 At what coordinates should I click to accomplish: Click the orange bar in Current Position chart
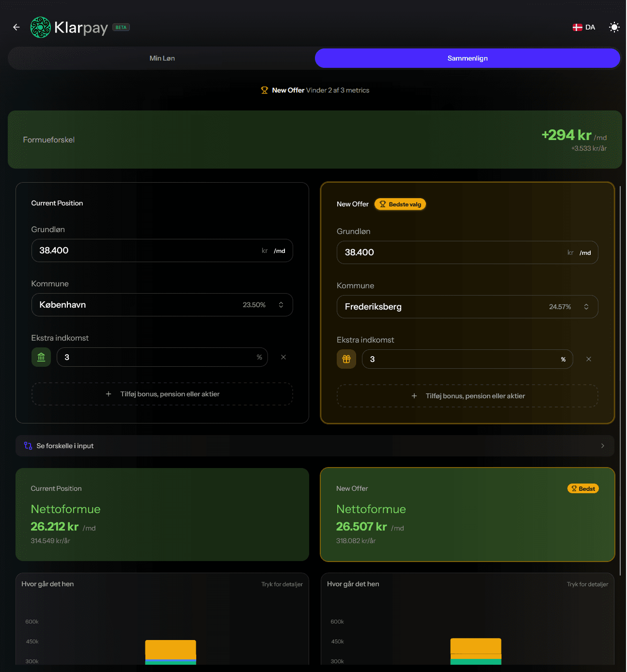click(x=170, y=649)
